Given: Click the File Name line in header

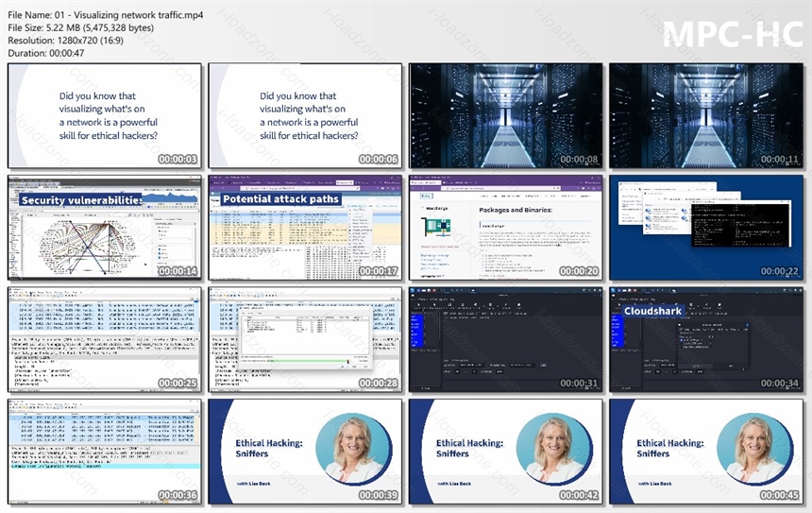Looking at the screenshot, I should point(106,15).
